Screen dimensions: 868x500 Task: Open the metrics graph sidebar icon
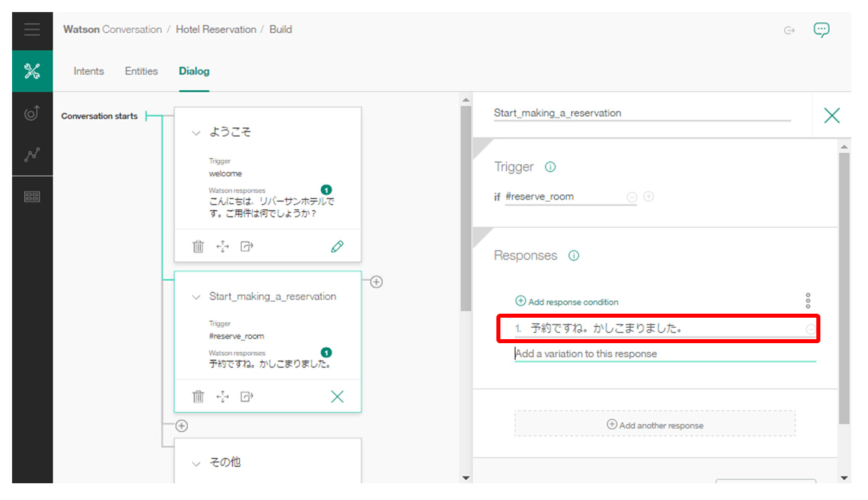click(32, 155)
